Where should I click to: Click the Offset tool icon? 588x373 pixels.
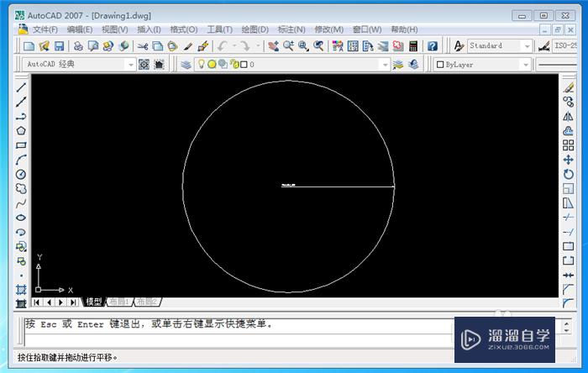tap(568, 131)
